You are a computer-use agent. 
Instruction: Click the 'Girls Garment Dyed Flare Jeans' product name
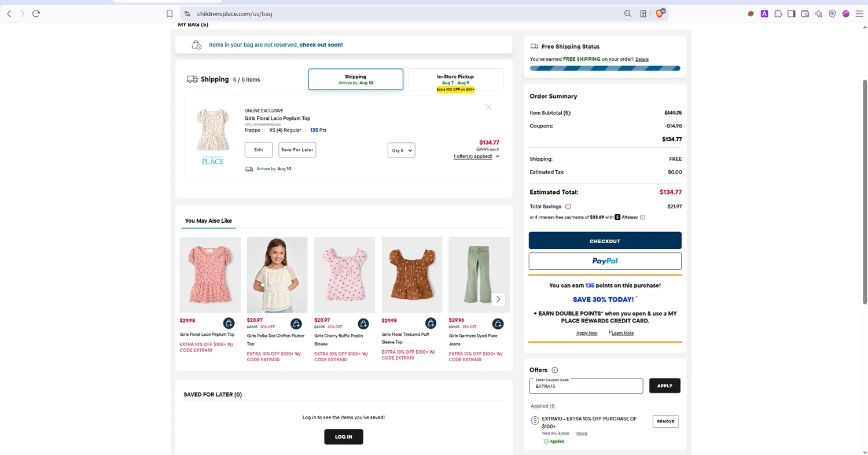[473, 340]
